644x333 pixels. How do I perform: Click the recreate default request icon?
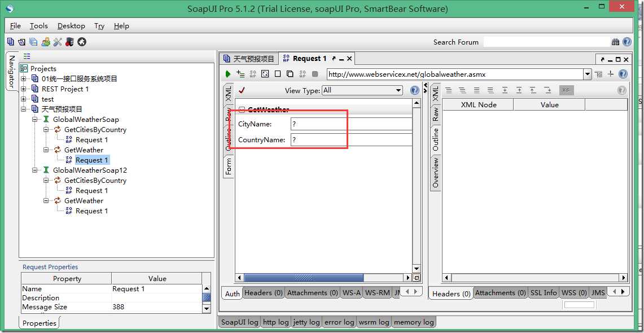coord(253,74)
